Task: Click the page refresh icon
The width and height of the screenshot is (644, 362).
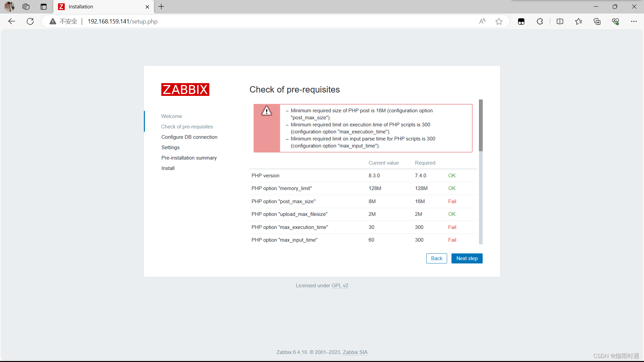Action: pyautogui.click(x=30, y=21)
